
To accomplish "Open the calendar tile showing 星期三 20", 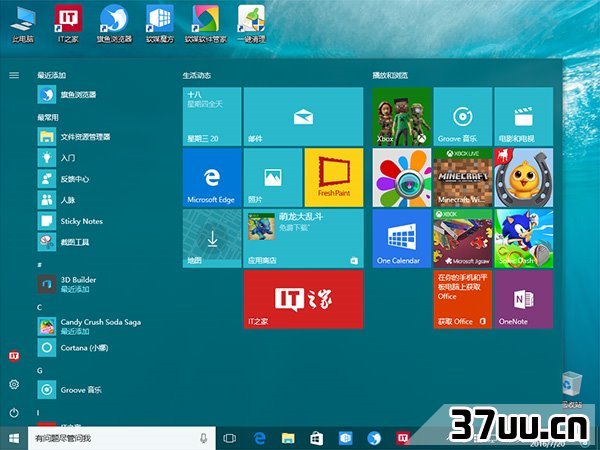I will click(x=212, y=116).
